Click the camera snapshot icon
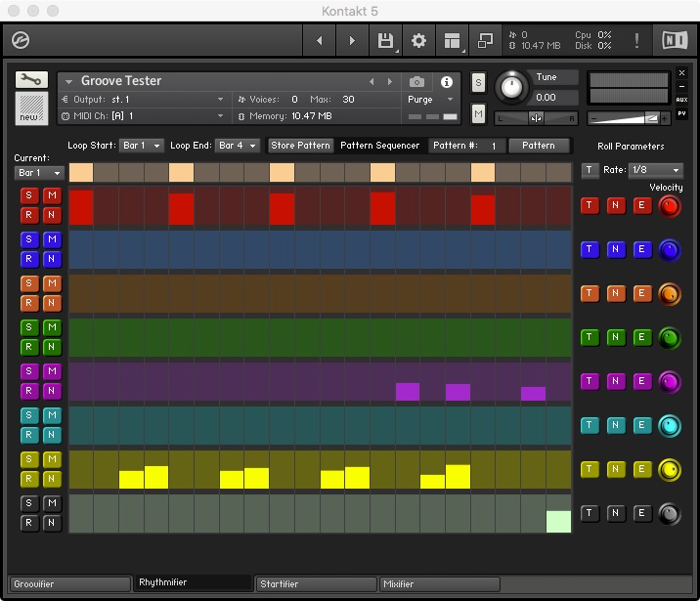Screen dimensions: 700x601 [417, 82]
